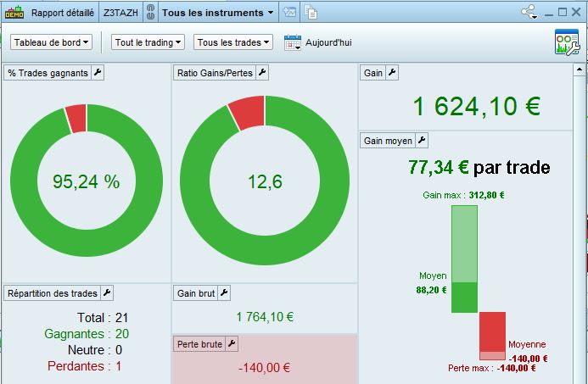Click the red average loss bar
This screenshot has height=384, width=588.
point(492,332)
